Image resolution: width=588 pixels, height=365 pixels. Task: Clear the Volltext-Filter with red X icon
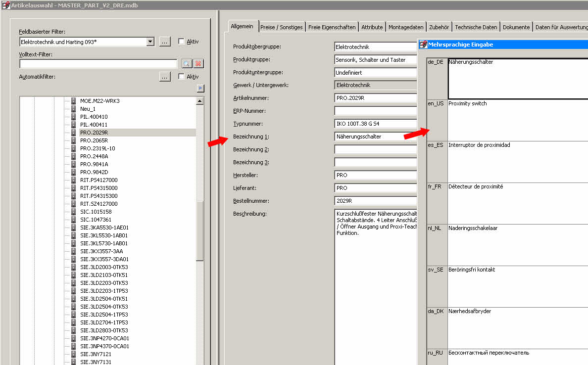click(198, 64)
